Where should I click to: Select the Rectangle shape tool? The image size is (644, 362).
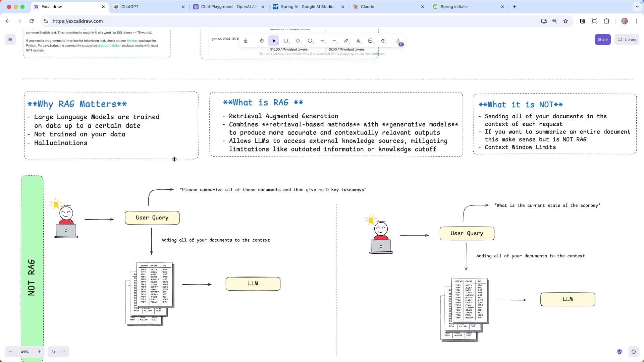[286, 41]
